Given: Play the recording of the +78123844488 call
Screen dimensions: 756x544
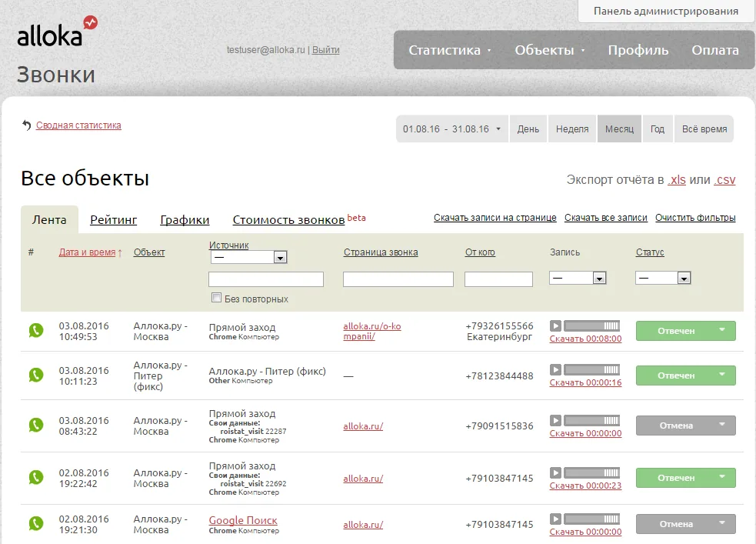Looking at the screenshot, I should coord(555,369).
